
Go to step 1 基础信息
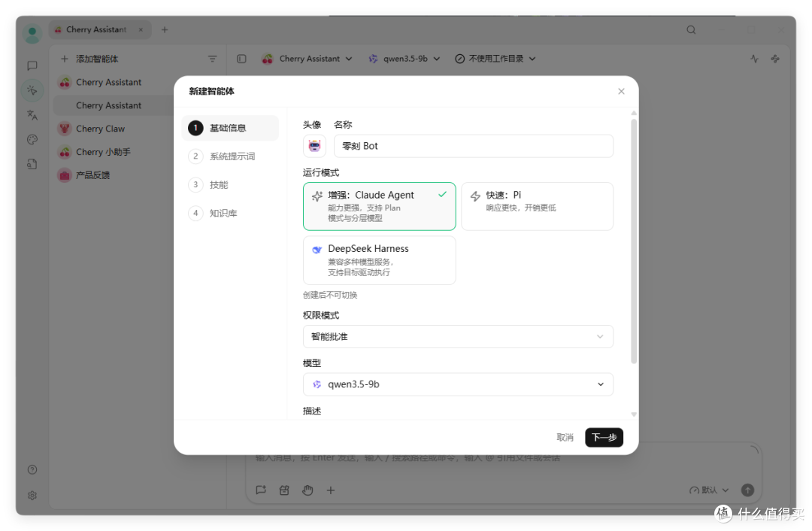pyautogui.click(x=230, y=128)
